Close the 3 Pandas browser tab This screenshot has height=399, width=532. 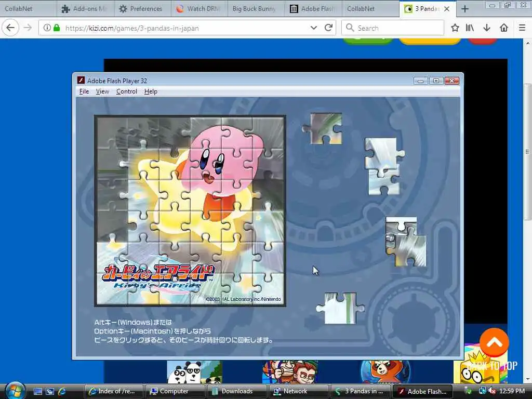pos(447,9)
